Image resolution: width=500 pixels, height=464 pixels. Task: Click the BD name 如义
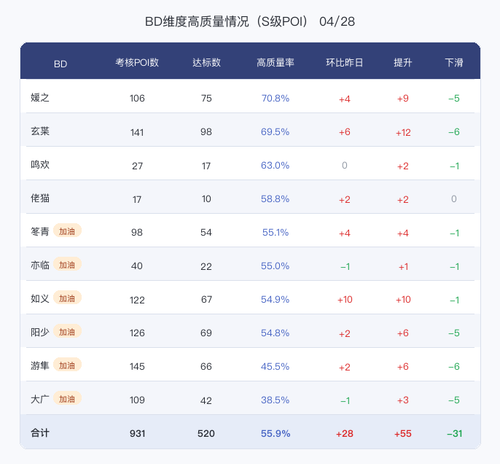click(40, 298)
